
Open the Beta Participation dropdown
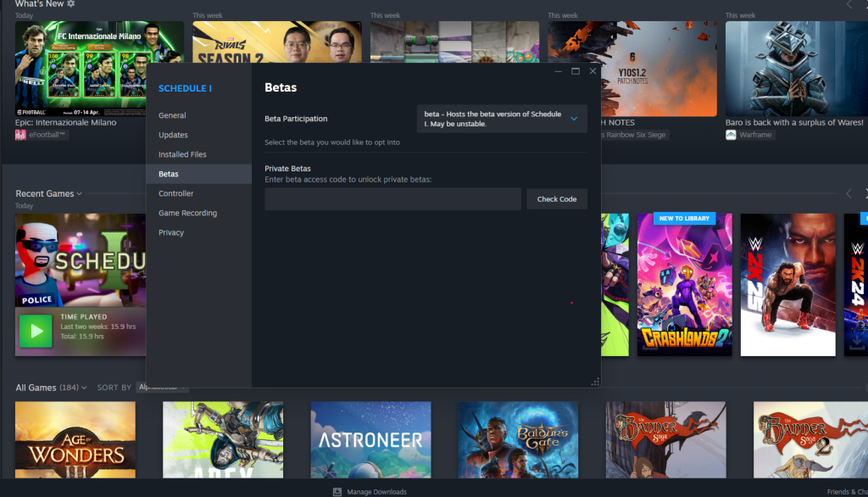[502, 118]
